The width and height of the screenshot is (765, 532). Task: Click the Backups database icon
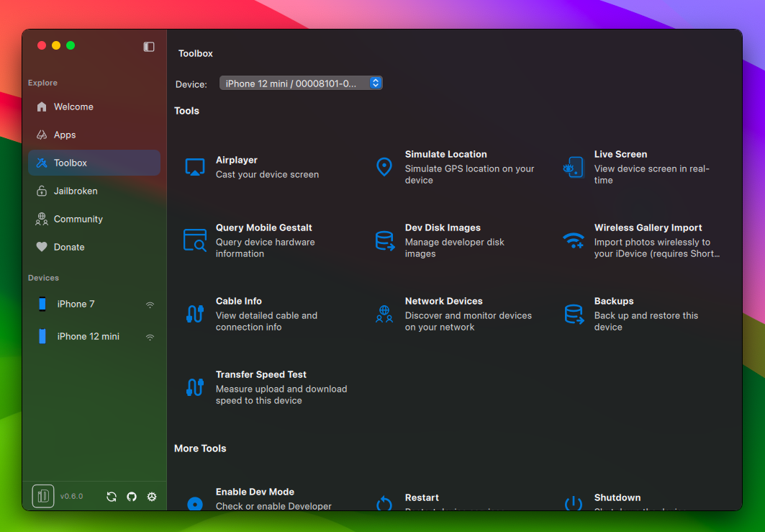click(574, 315)
